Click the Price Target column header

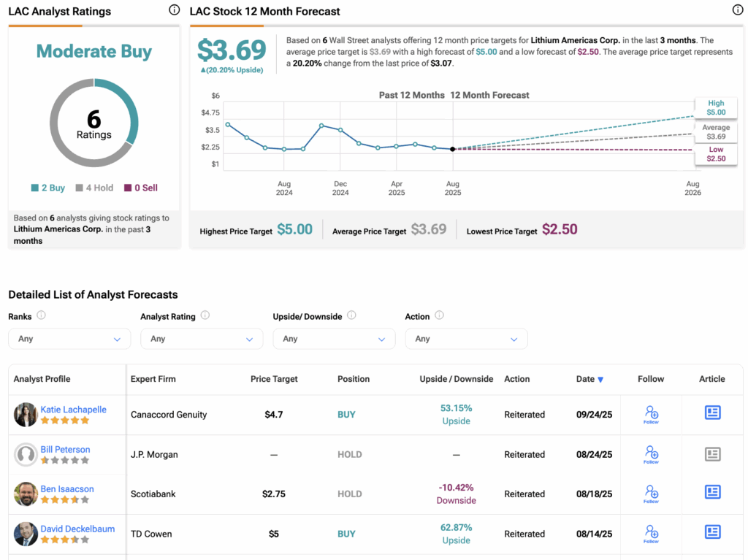[275, 379]
